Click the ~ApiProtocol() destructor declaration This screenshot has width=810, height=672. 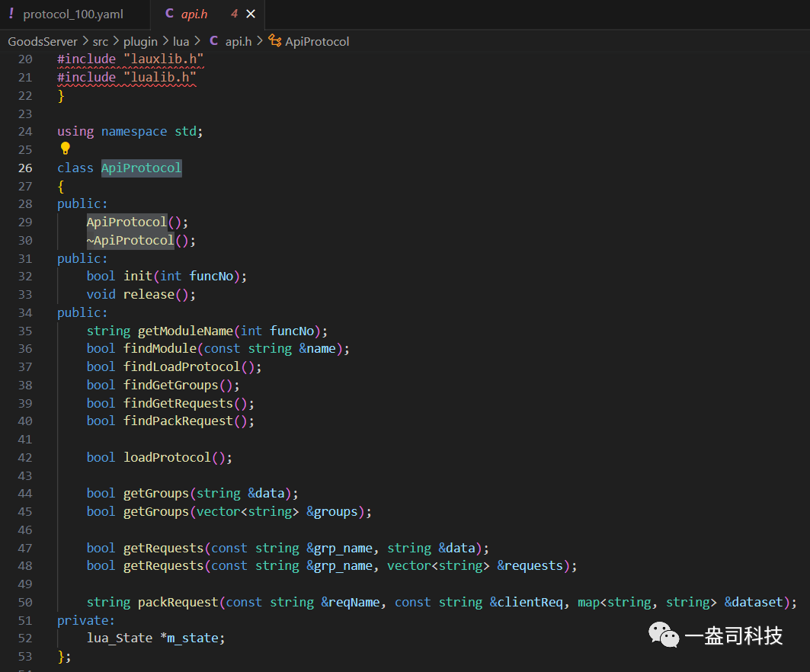pyautogui.click(x=141, y=241)
